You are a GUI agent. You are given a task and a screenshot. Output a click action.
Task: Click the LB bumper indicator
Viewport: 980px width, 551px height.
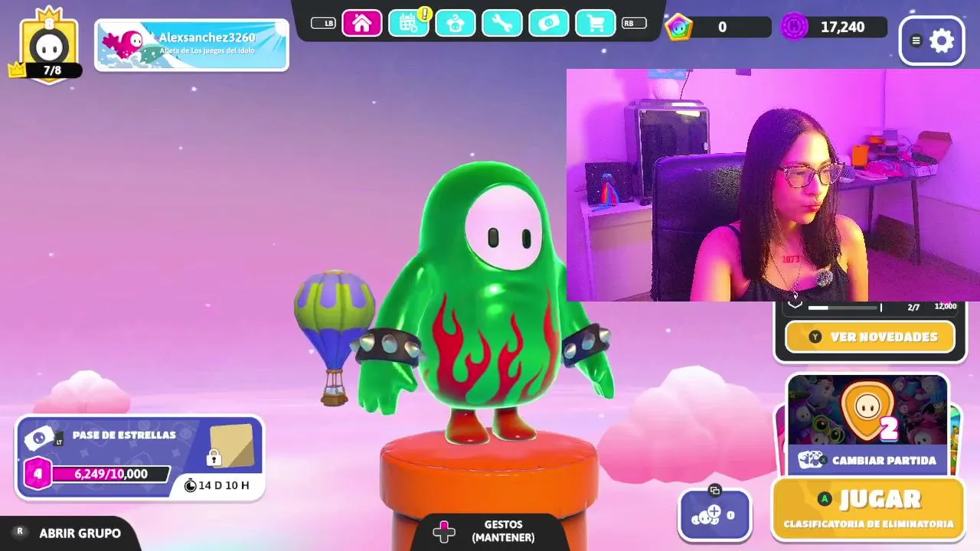coord(324,23)
